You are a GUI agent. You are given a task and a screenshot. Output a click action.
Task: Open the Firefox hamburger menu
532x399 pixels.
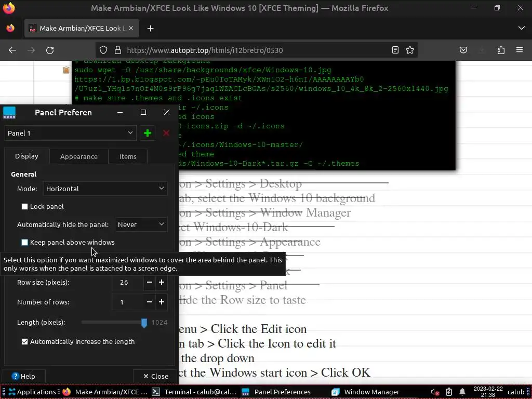click(520, 50)
